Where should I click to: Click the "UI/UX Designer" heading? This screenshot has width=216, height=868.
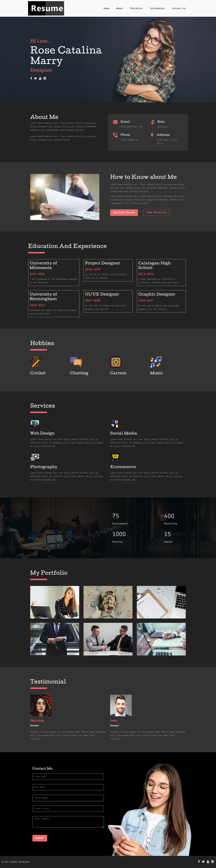[x=102, y=294]
